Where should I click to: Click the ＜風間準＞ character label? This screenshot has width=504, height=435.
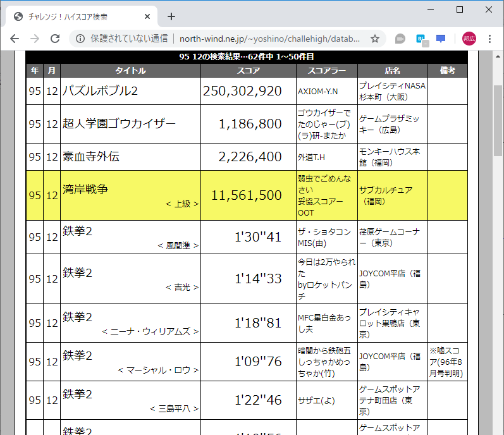(x=178, y=246)
